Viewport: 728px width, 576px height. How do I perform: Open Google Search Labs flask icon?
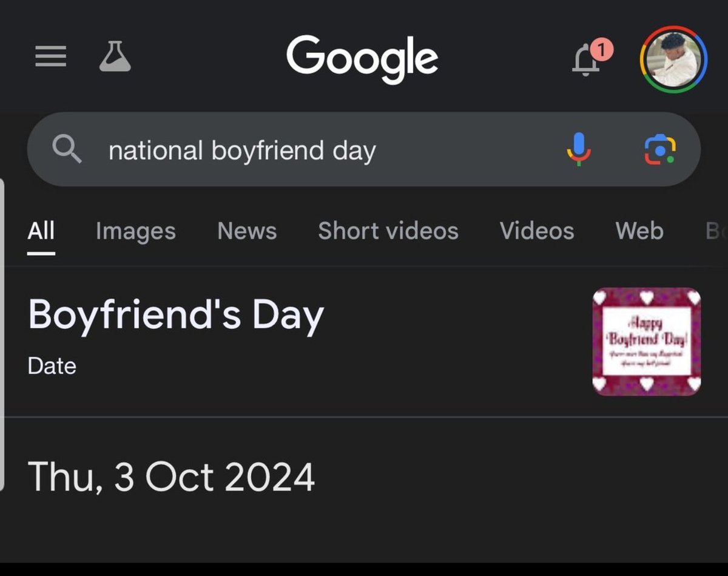pyautogui.click(x=115, y=56)
